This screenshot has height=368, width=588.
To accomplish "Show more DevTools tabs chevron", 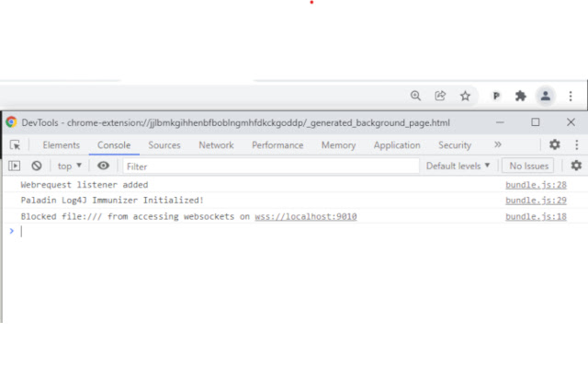I will tap(498, 144).
